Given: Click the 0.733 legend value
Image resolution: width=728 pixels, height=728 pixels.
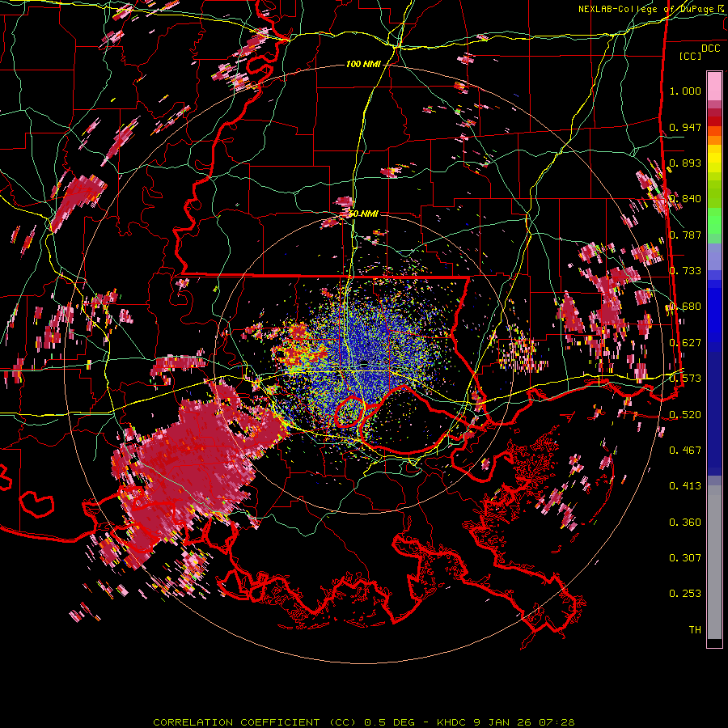Looking at the screenshot, I should tap(685, 271).
